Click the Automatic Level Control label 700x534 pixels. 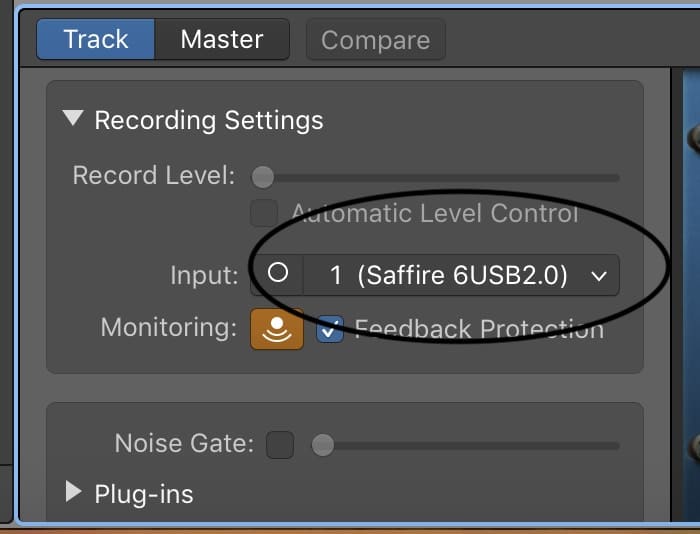point(435,213)
